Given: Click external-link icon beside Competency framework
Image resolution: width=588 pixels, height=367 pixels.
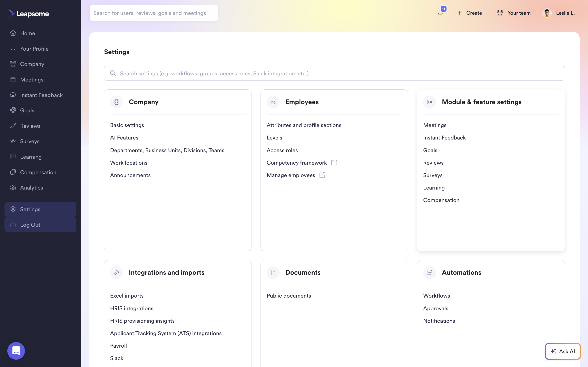Looking at the screenshot, I should click(334, 162).
